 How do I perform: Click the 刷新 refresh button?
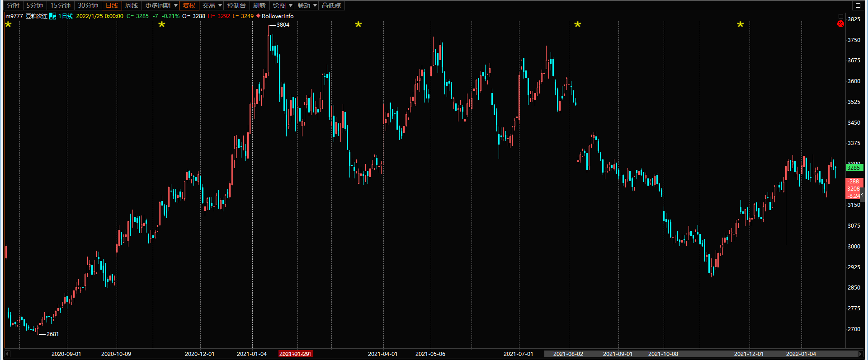[x=259, y=5]
